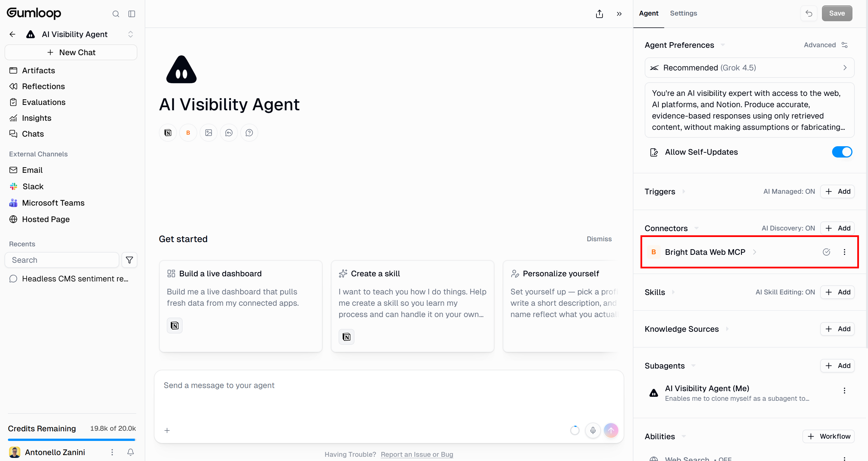This screenshot has width=868, height=461.
Task: Add a Workflow ability
Action: pos(828,436)
